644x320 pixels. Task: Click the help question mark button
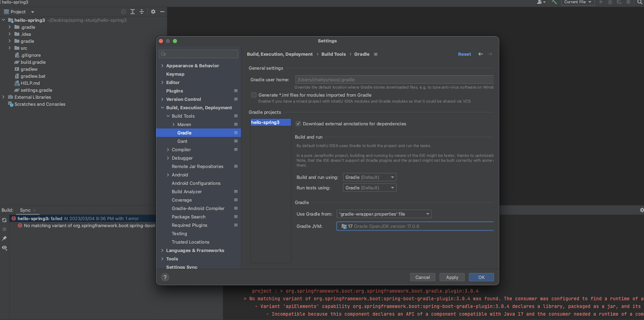click(165, 277)
